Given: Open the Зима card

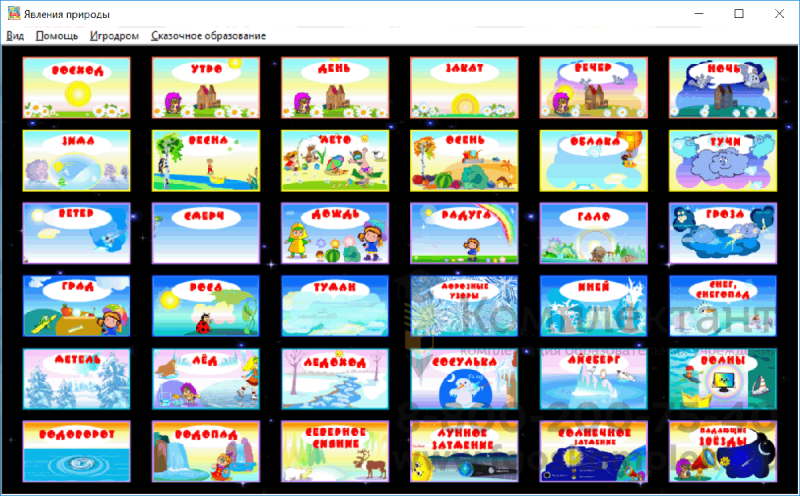Looking at the screenshot, I should [77, 161].
